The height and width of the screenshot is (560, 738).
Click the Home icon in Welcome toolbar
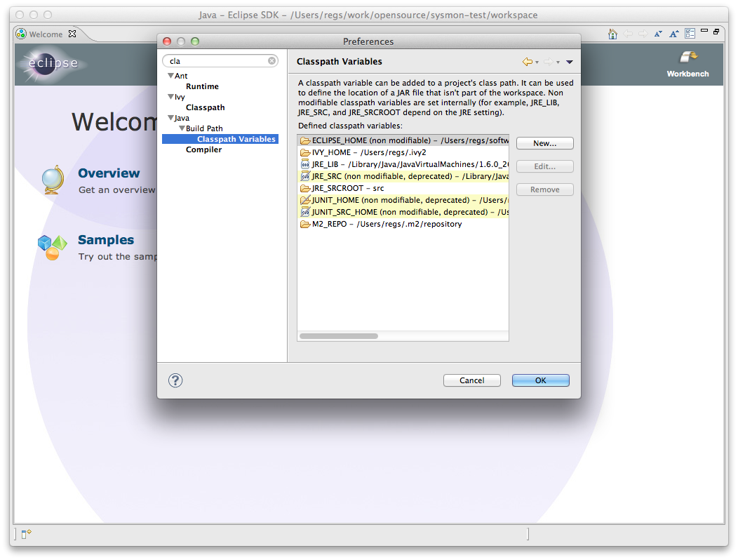pyautogui.click(x=612, y=34)
